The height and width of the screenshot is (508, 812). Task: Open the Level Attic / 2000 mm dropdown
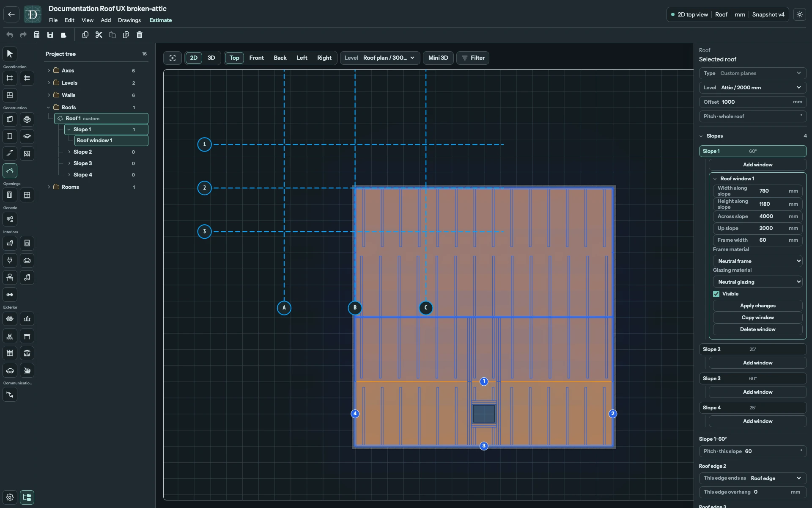click(x=752, y=88)
